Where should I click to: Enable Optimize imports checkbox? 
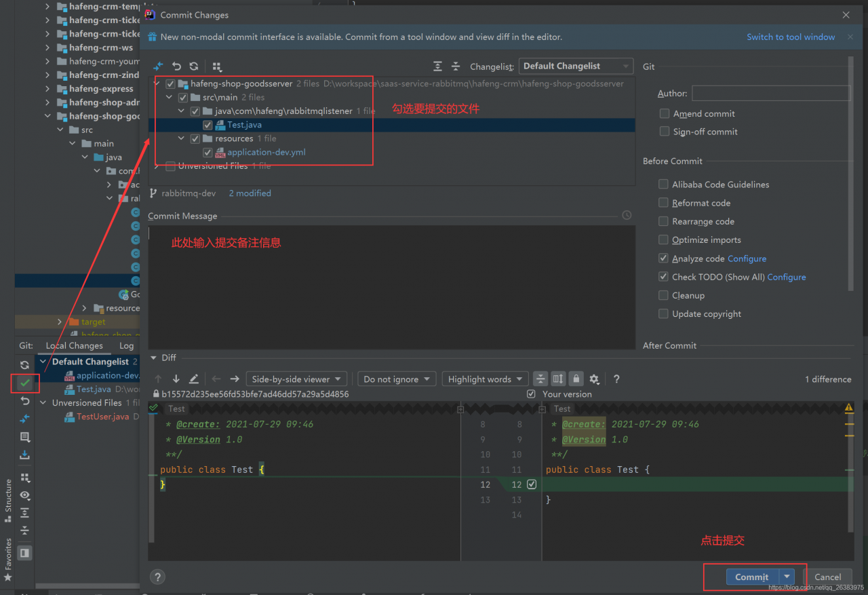tap(663, 239)
